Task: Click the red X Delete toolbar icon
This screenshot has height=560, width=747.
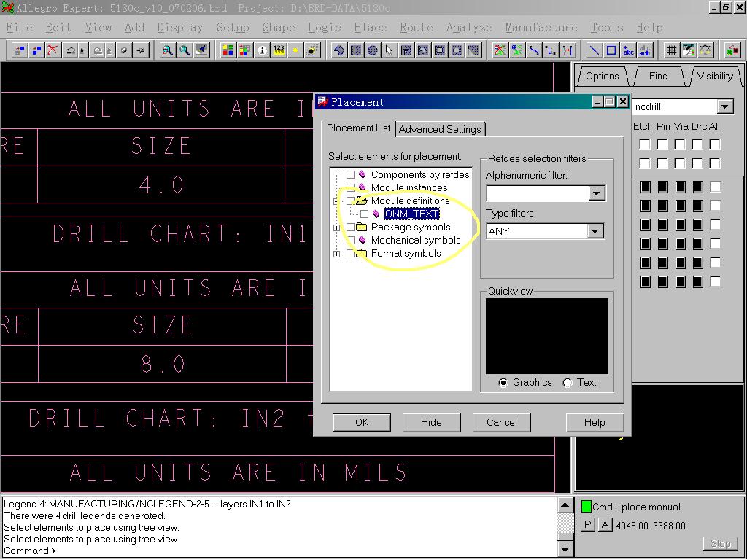Action: 53,50
